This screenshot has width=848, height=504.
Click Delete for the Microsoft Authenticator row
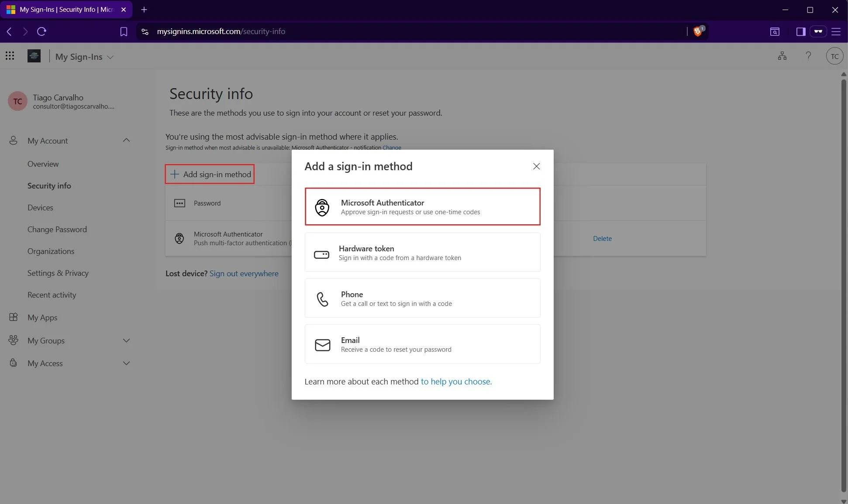pos(602,239)
